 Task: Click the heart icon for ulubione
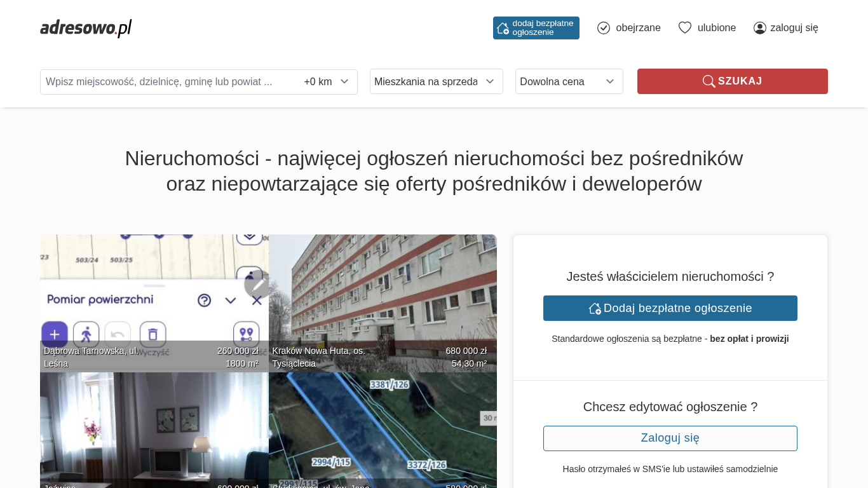pos(684,28)
